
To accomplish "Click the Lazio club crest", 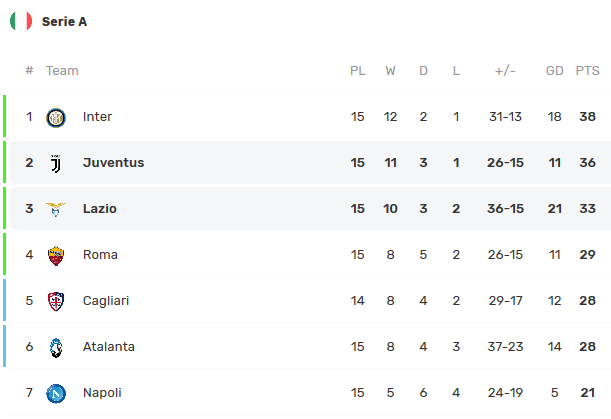I will [56, 209].
